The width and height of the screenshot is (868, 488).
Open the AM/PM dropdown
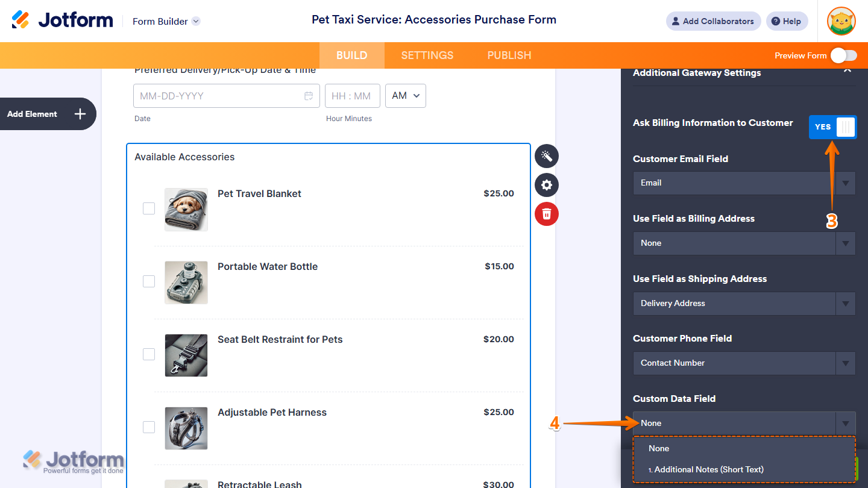405,95
